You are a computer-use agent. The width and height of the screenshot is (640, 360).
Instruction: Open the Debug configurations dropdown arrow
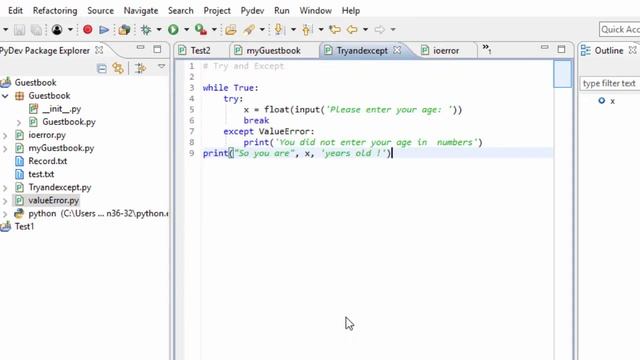point(159,30)
